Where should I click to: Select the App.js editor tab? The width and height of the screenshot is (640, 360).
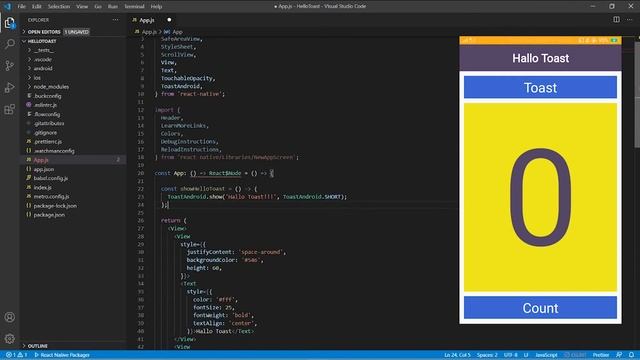point(147,20)
